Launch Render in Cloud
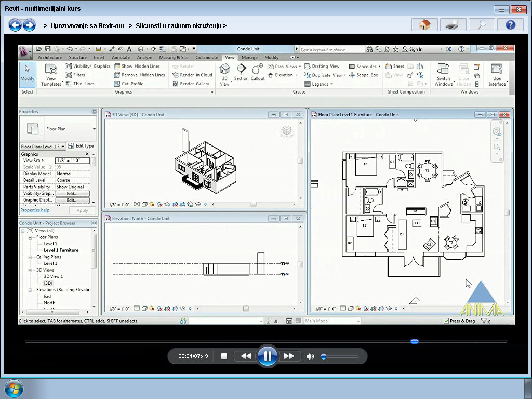The height and width of the screenshot is (399, 532). tap(192, 75)
